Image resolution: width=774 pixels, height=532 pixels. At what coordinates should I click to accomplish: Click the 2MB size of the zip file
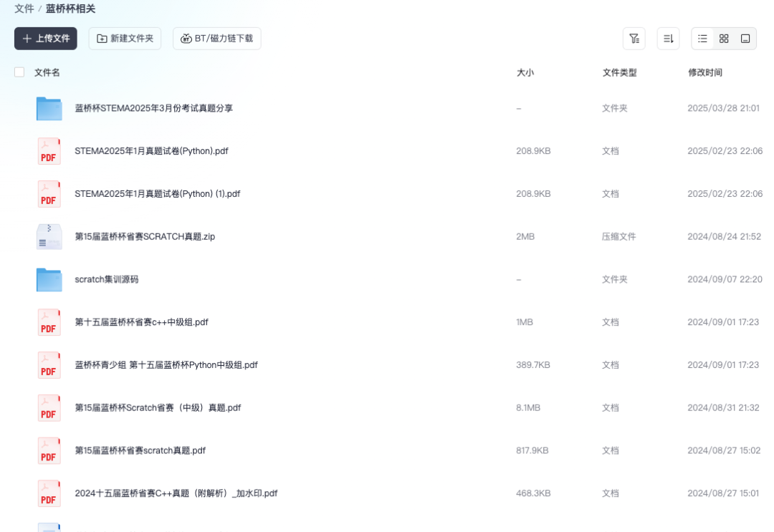click(x=525, y=237)
